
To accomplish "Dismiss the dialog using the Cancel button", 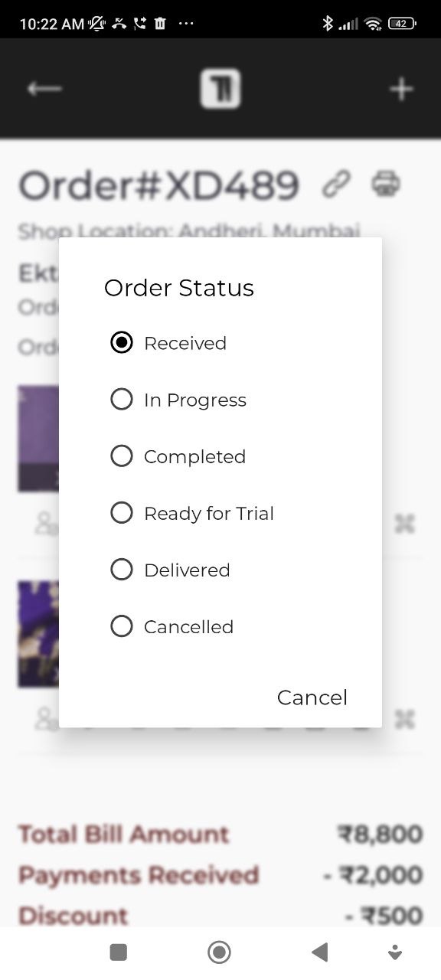I will click(312, 697).
